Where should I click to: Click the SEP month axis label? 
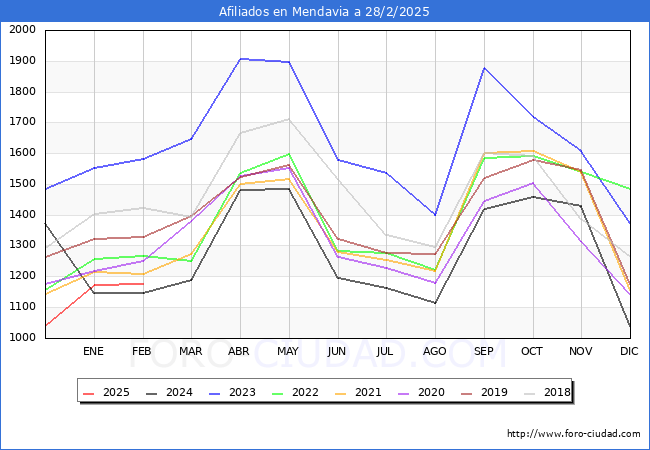coord(483,351)
